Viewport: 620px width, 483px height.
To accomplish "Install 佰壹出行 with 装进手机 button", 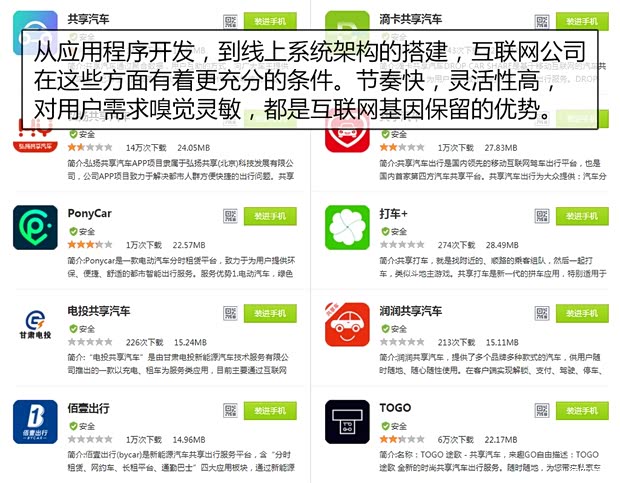I will coord(270,411).
